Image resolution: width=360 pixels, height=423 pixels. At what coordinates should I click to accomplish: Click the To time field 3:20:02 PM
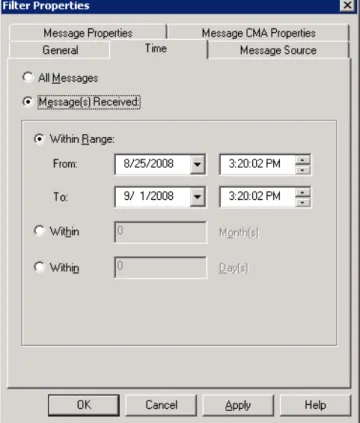click(257, 196)
